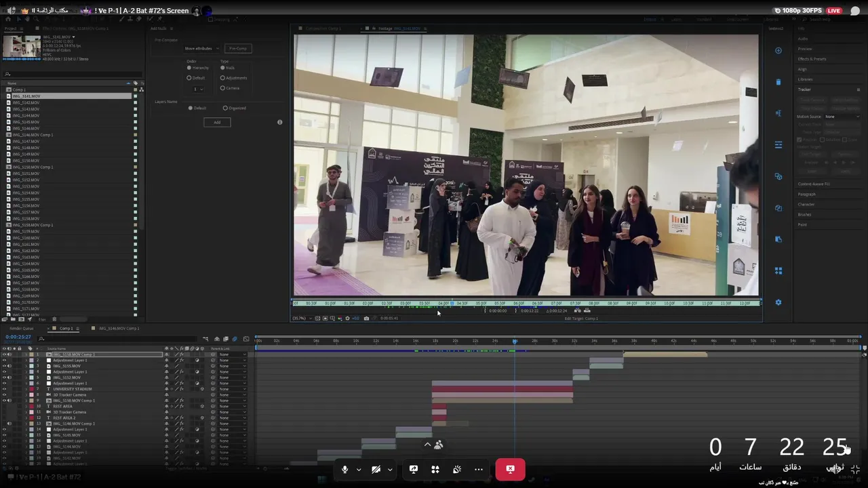This screenshot has width=868, height=488.
Task: Click the timeline timecode 0:00:25:27
Action: pos(18,338)
